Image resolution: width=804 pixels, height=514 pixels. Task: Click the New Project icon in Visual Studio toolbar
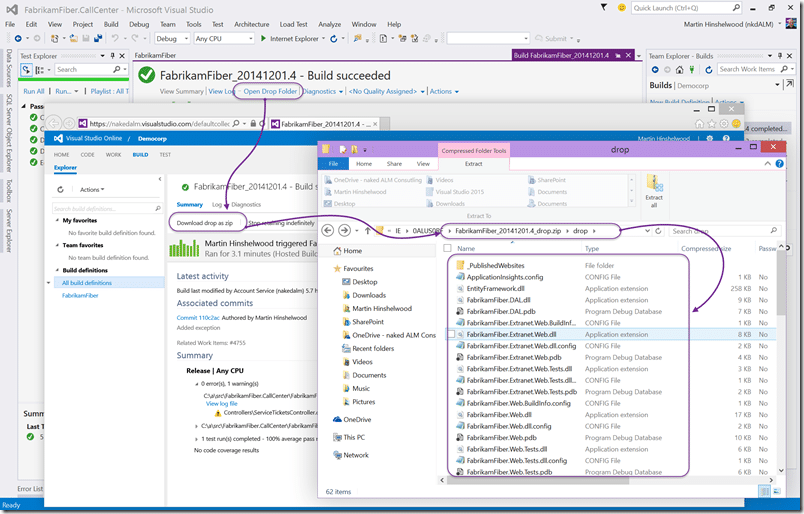(55, 38)
